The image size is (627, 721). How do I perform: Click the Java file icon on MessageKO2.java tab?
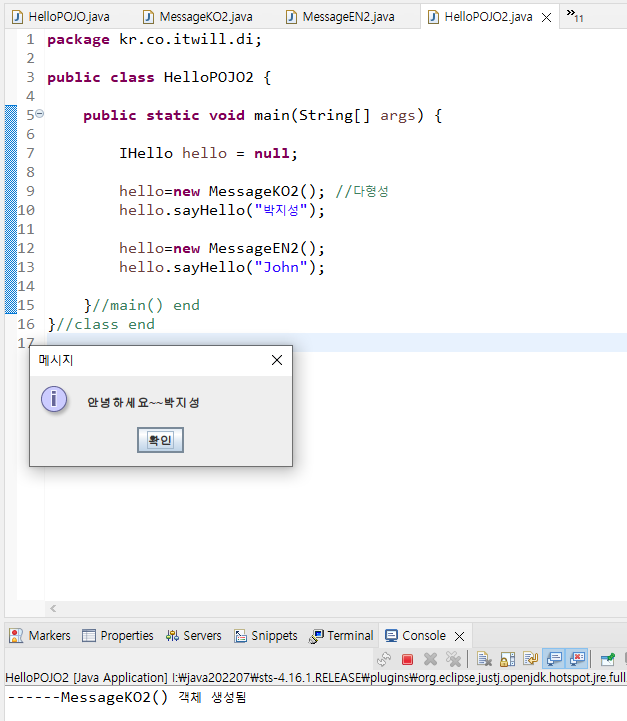tap(148, 17)
